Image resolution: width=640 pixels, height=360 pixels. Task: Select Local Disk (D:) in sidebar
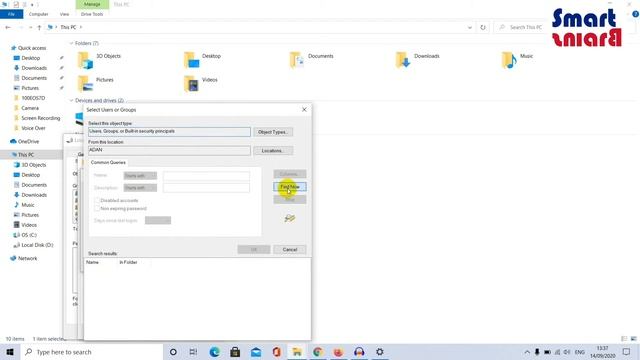[37, 245]
